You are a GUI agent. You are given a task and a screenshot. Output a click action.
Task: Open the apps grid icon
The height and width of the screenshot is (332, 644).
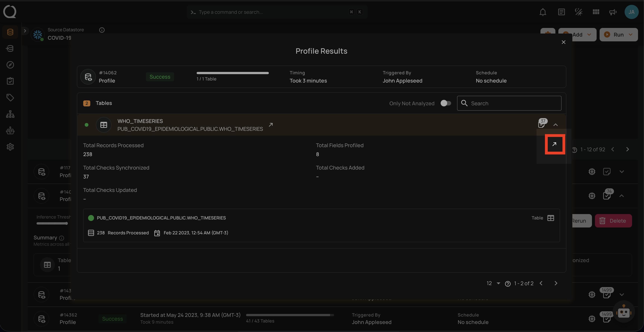click(596, 12)
